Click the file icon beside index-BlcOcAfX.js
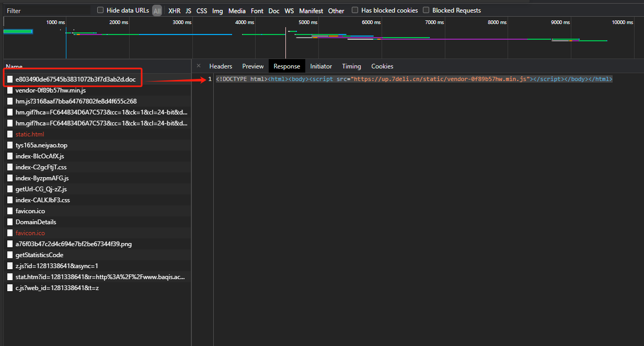 click(x=10, y=156)
